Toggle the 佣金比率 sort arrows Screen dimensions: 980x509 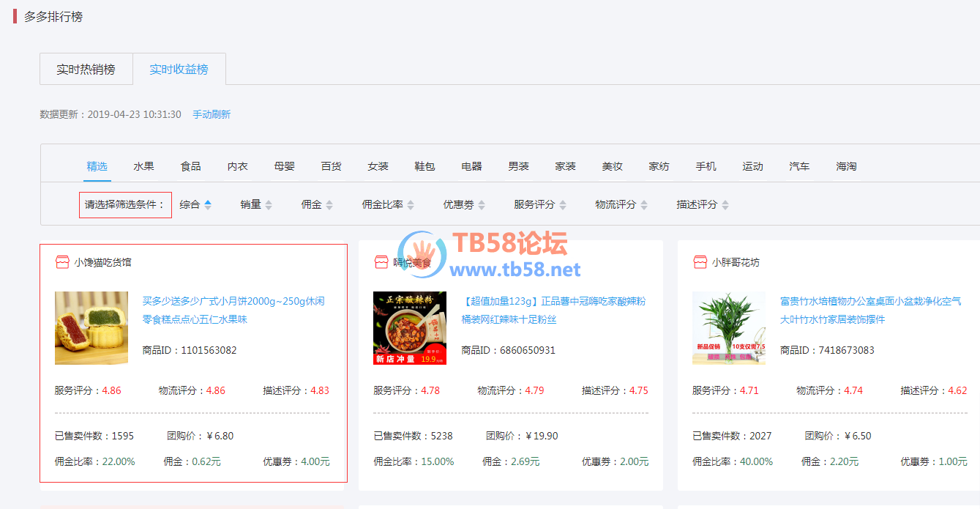[x=411, y=205]
